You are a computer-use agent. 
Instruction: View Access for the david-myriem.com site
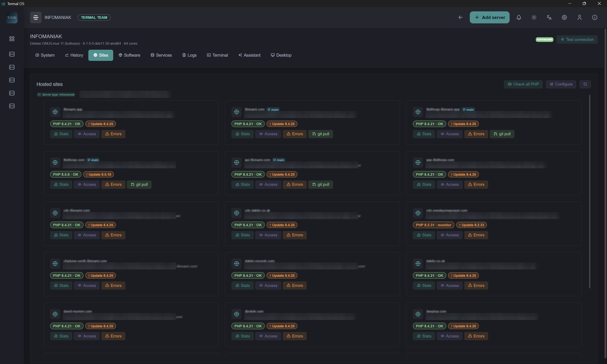[87, 336]
